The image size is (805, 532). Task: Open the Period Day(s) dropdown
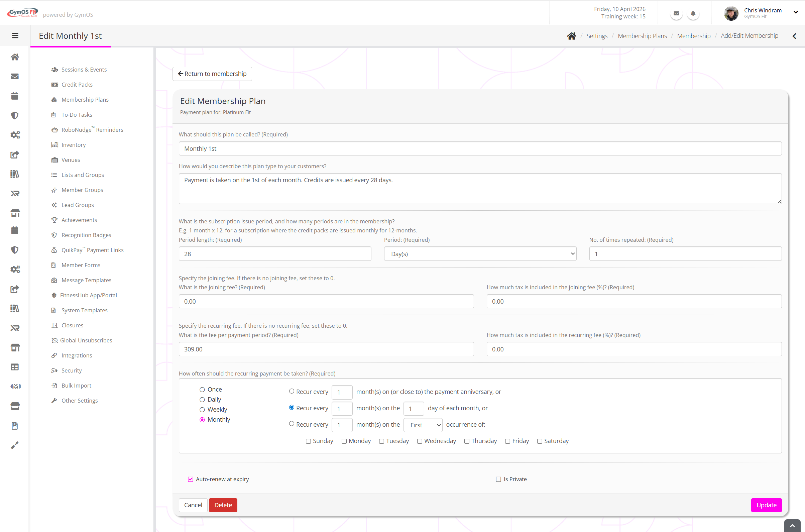click(x=480, y=254)
